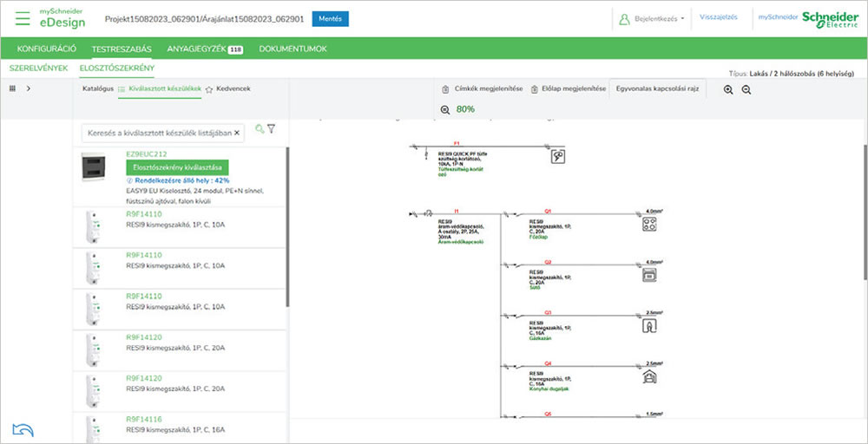Switch to the TESTRESZABÁS tab
Viewport: 868px width, 444px height.
(x=122, y=49)
